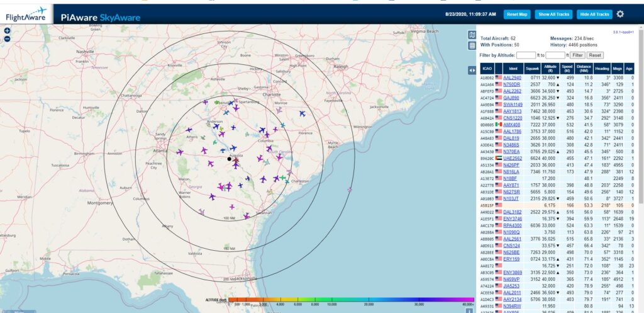644x313 pixels.
Task: Select the red aircraft near Augusta
Action: coord(236,162)
